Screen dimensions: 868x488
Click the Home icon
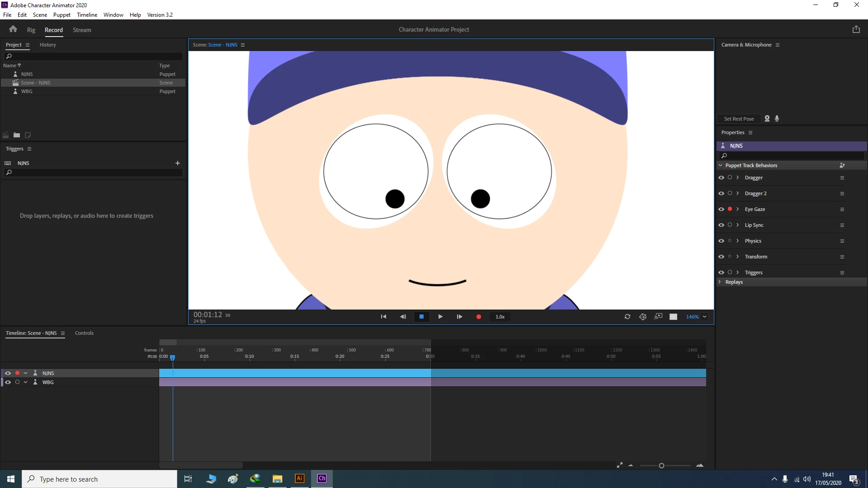13,29
